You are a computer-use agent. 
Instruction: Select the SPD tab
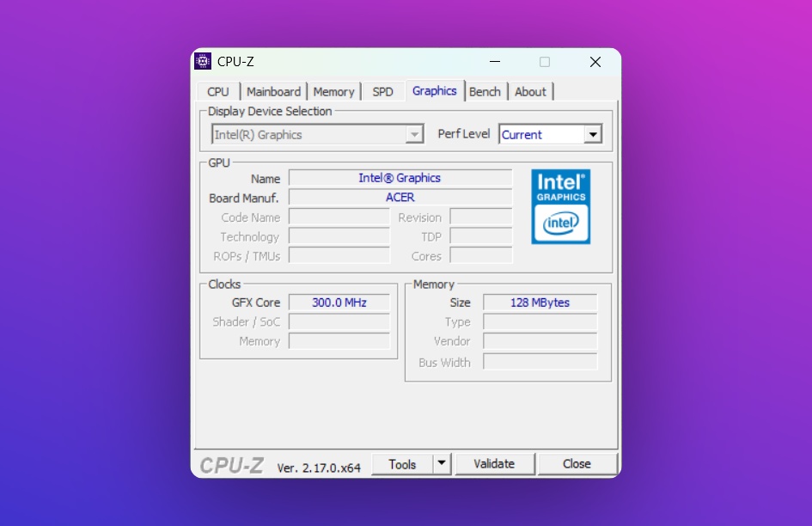click(382, 92)
